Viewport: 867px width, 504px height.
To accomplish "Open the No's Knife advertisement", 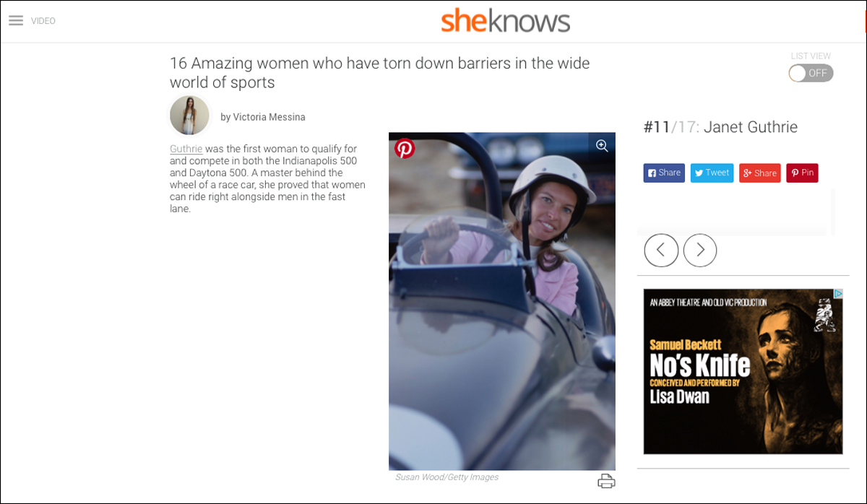I will (x=743, y=371).
